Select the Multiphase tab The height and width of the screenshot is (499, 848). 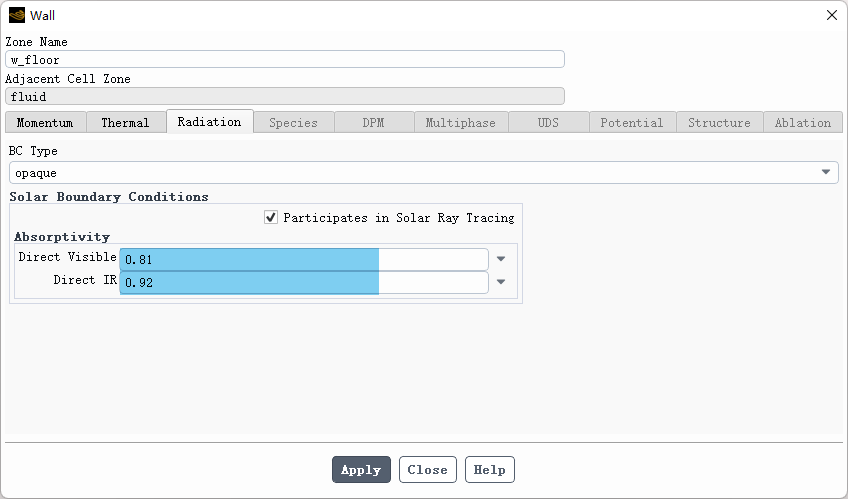point(460,122)
